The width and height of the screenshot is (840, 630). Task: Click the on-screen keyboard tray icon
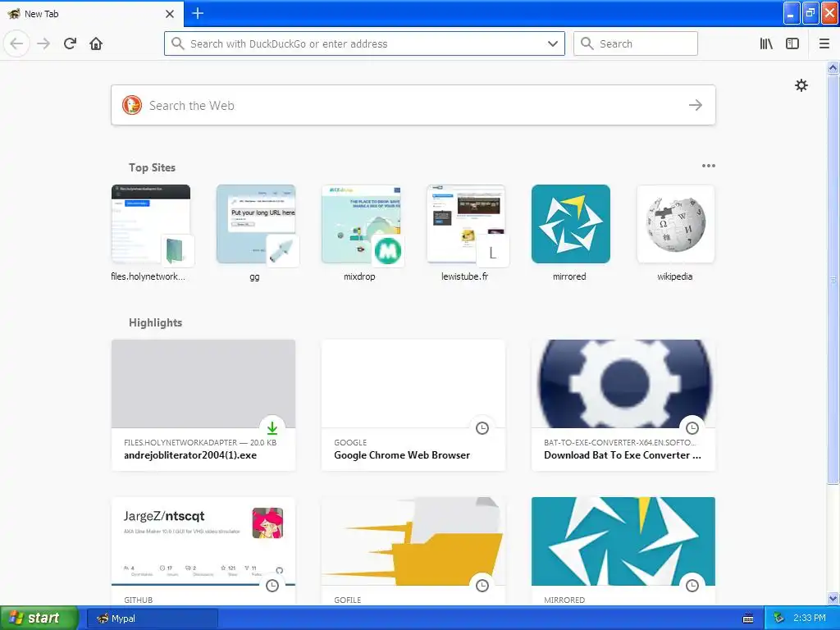tap(748, 619)
